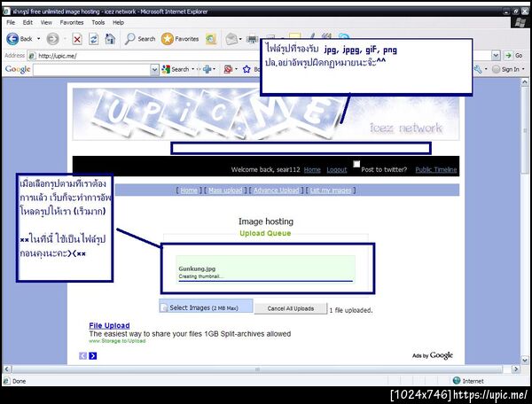Refresh the page using the toolbar icon
Viewport: 532px width, 404px height.
pyautogui.click(x=94, y=39)
